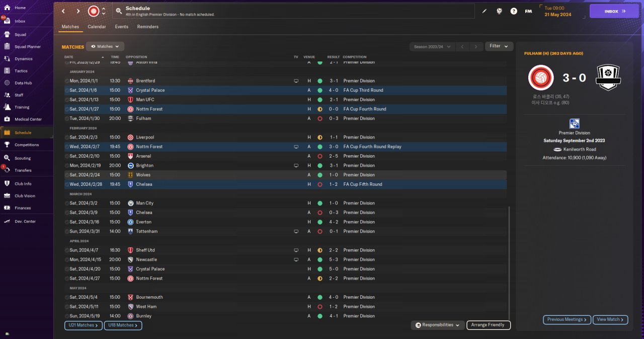Click the club switcher up-down arrows

tap(104, 11)
